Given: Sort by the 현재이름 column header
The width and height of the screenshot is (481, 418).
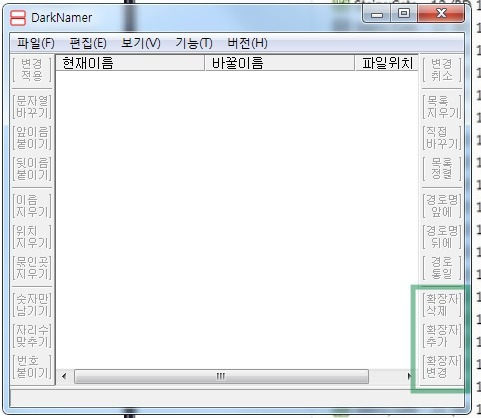Looking at the screenshot, I should click(130, 63).
